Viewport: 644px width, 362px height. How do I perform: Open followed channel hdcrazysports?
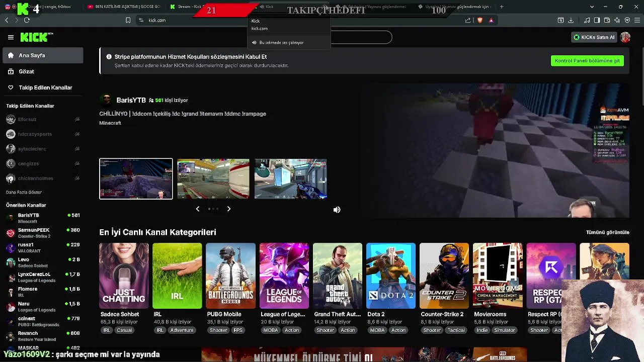[43, 134]
